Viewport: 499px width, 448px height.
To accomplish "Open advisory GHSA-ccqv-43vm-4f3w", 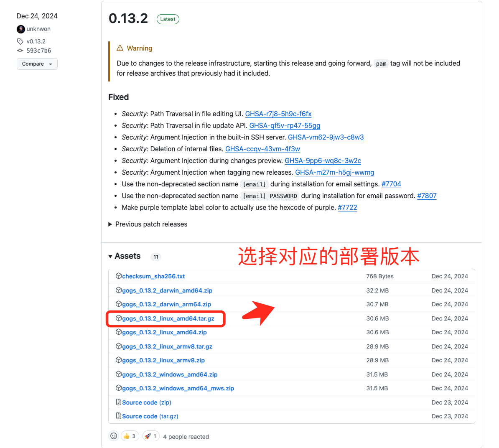I will [262, 149].
